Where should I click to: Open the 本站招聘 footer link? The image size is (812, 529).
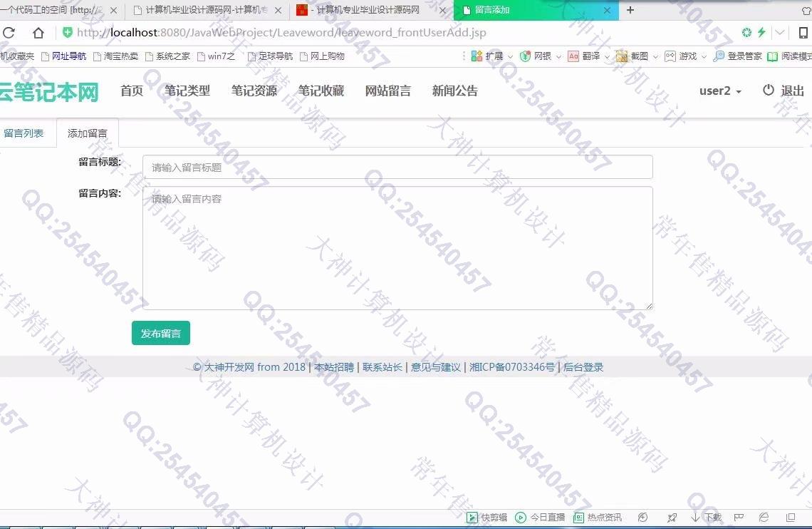(x=334, y=367)
